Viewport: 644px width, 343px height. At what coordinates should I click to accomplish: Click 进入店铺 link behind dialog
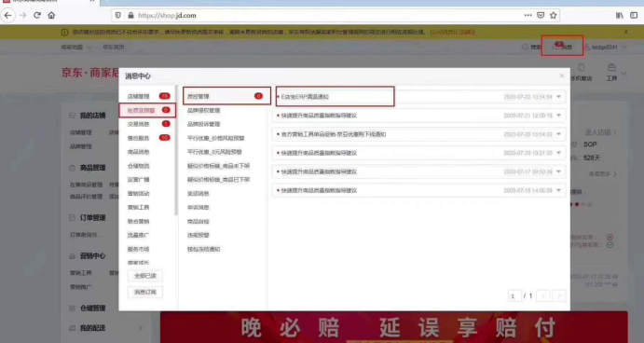pyautogui.click(x=601, y=132)
